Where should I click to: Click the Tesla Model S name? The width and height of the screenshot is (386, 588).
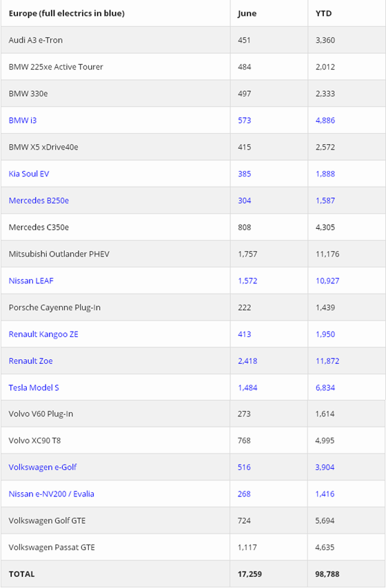pos(34,388)
